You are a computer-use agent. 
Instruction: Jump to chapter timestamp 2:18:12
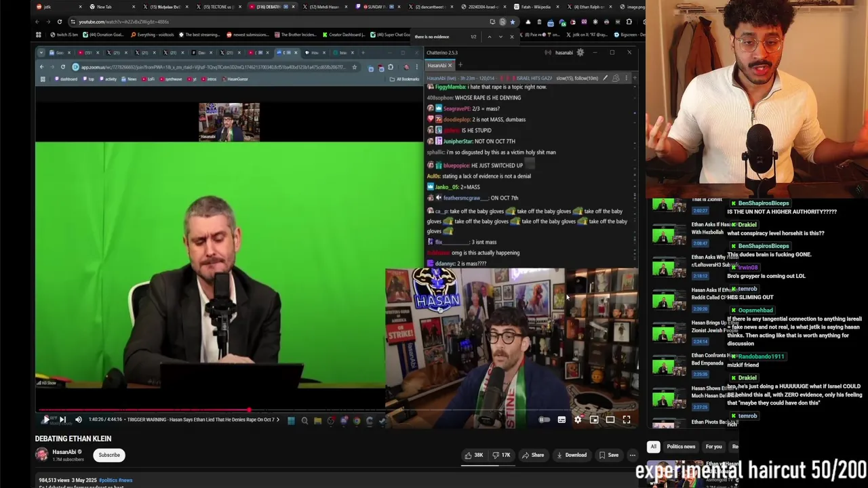(x=699, y=276)
